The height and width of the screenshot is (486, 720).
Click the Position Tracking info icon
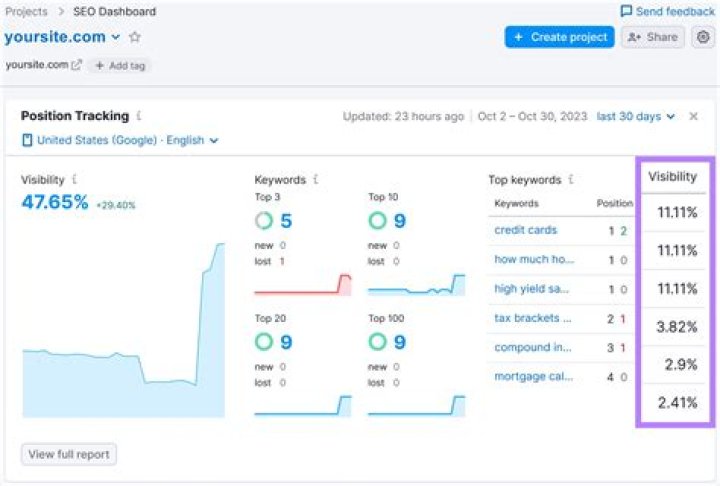click(139, 116)
